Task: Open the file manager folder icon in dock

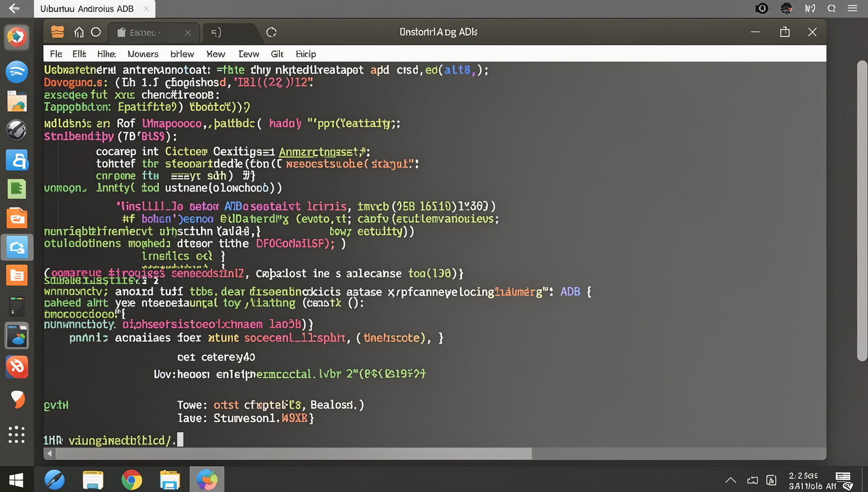Action: 17,101
